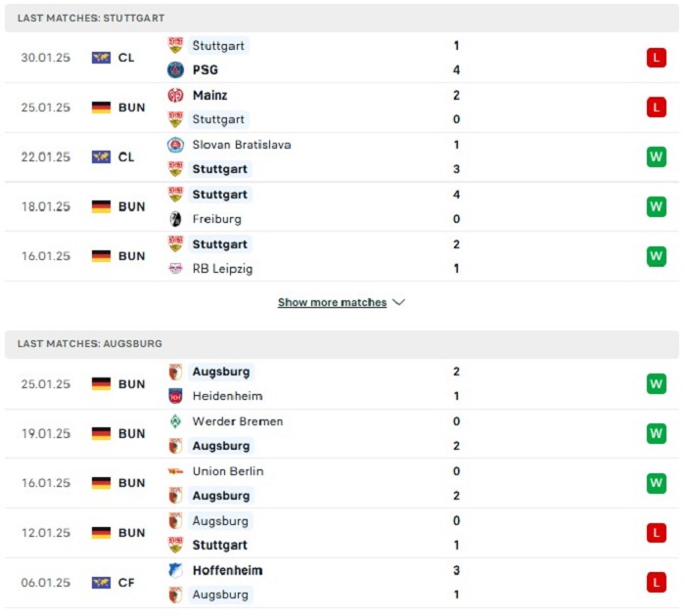Click the PSG club crest icon

[175, 69]
